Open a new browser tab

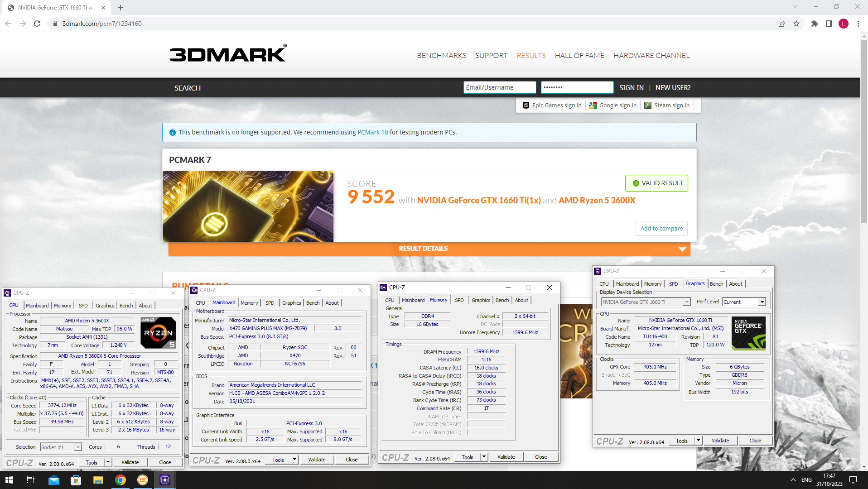pos(121,8)
